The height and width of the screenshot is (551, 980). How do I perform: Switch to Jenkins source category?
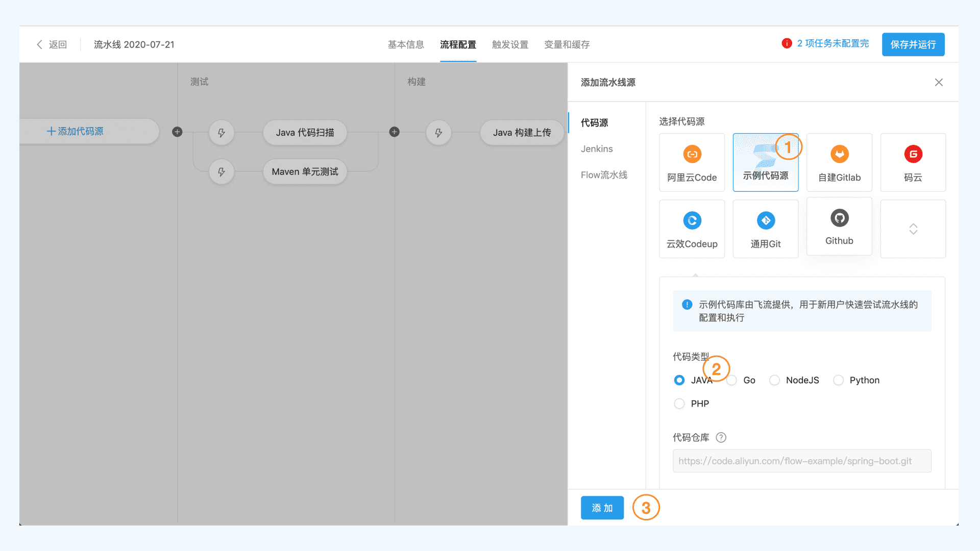(596, 148)
